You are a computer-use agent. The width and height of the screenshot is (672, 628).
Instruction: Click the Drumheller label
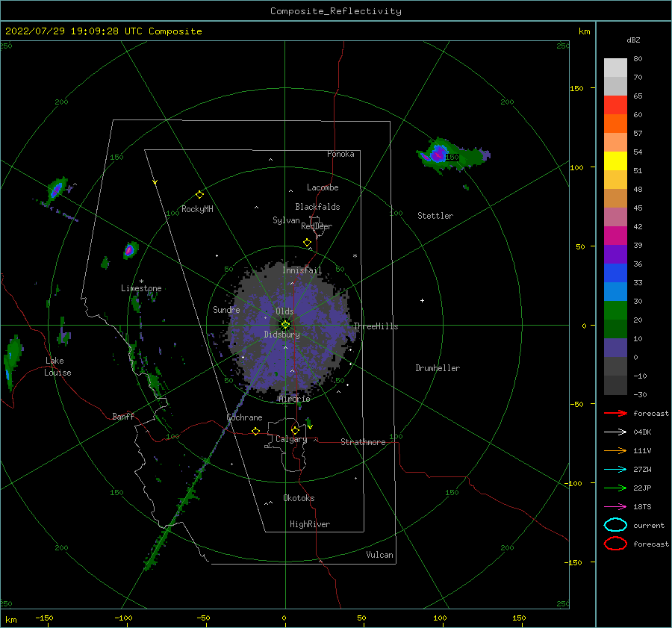438,368
